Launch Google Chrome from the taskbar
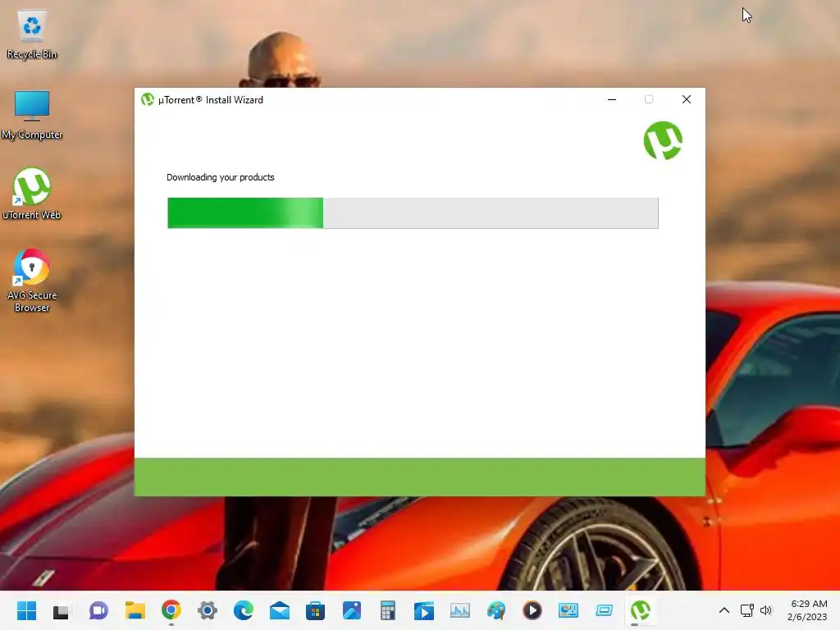 [x=171, y=610]
